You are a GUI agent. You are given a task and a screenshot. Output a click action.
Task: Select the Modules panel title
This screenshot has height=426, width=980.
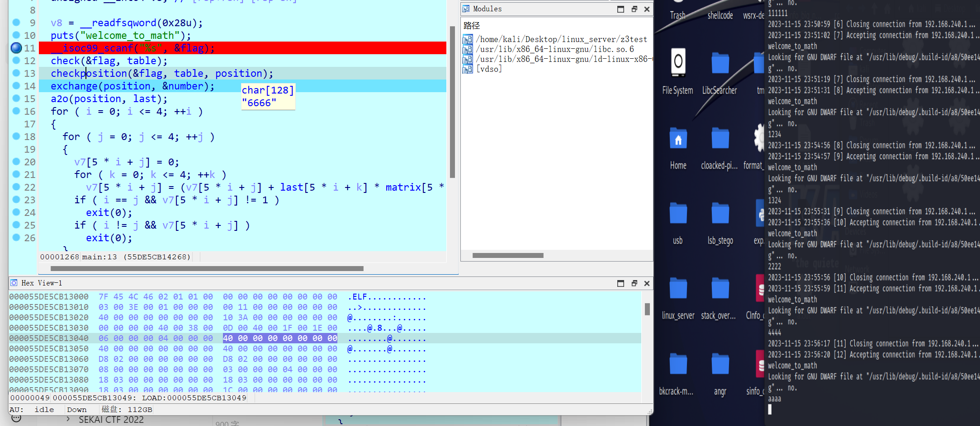point(487,9)
